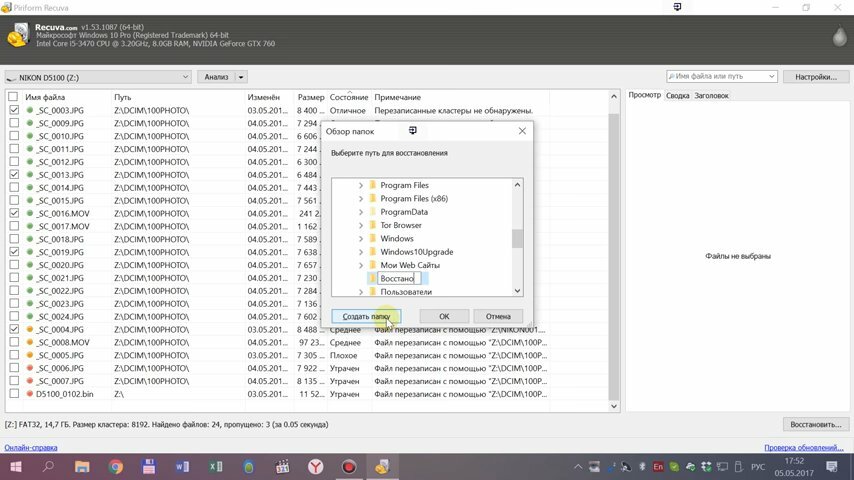Toggle the select-all checkbox in the file list header
The image size is (854, 480).
(13, 97)
